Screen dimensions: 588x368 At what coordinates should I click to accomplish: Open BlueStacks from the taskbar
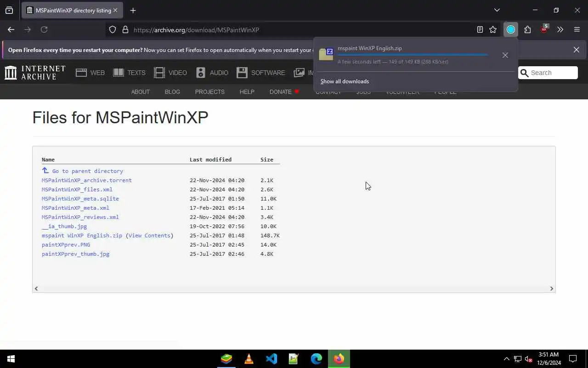coord(226,359)
